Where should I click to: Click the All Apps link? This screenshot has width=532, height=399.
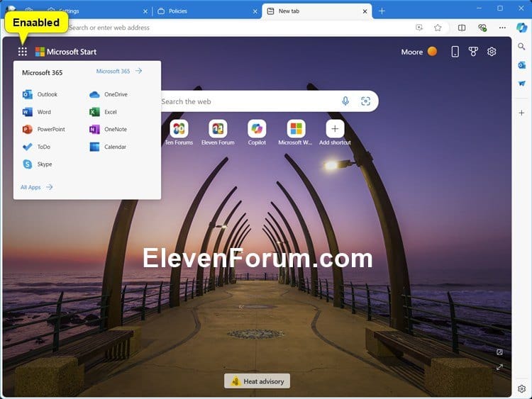click(x=37, y=187)
